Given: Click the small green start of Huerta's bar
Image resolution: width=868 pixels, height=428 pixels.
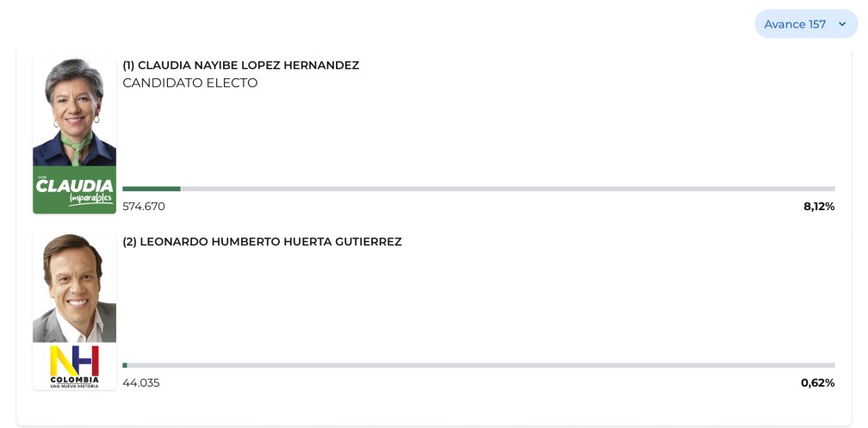Looking at the screenshot, I should pos(125,365).
